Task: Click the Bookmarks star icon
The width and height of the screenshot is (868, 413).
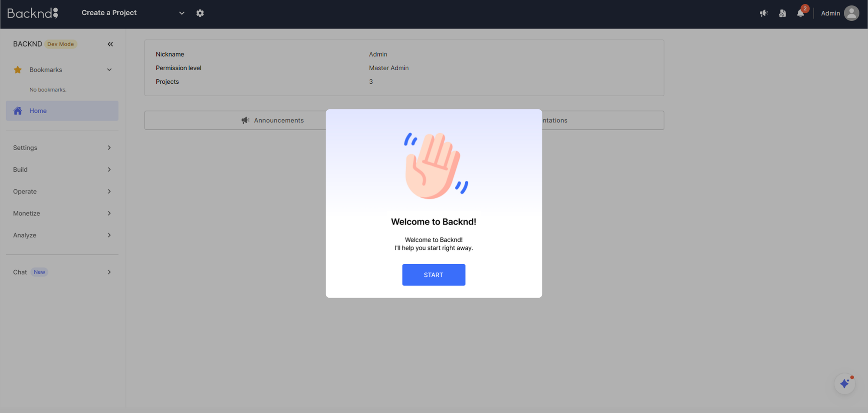Action: (x=18, y=70)
